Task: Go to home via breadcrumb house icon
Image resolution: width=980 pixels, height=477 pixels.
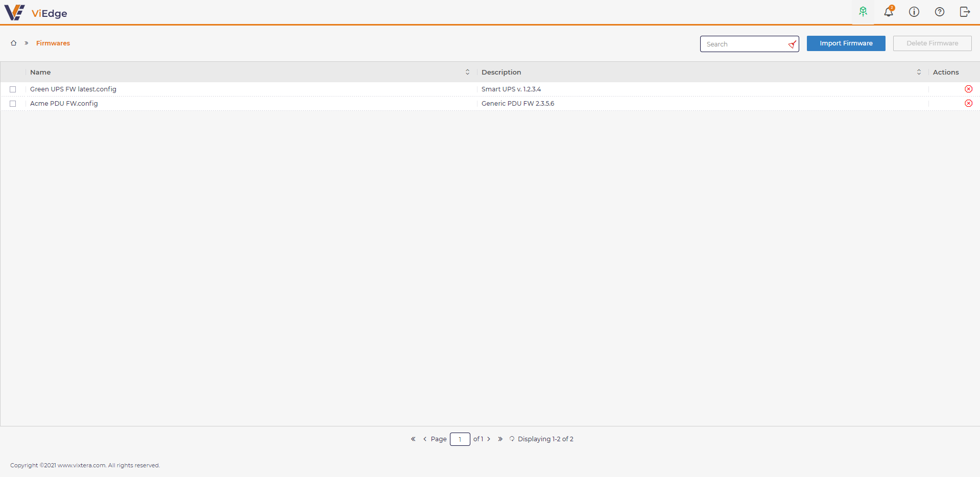Action: coord(14,43)
